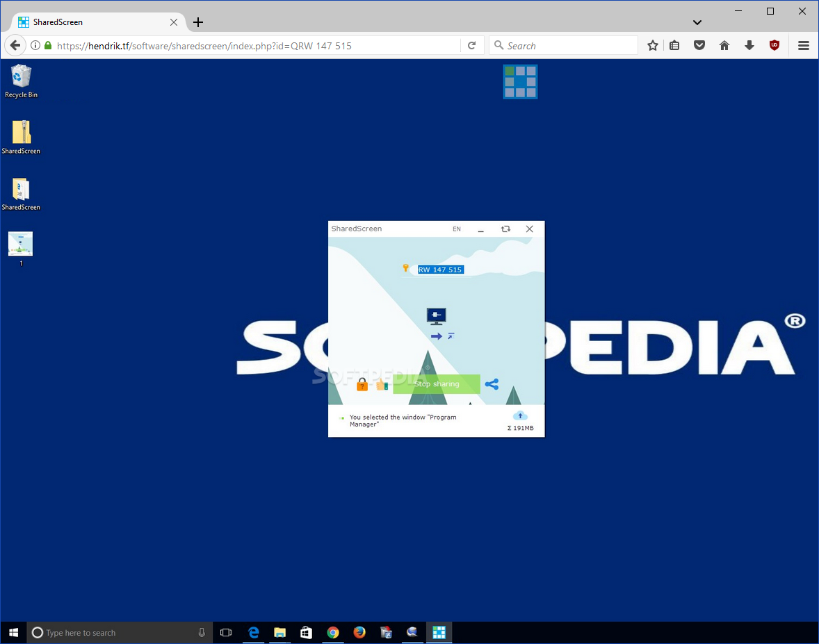Open the EN language selector
The height and width of the screenshot is (644, 819).
(457, 229)
